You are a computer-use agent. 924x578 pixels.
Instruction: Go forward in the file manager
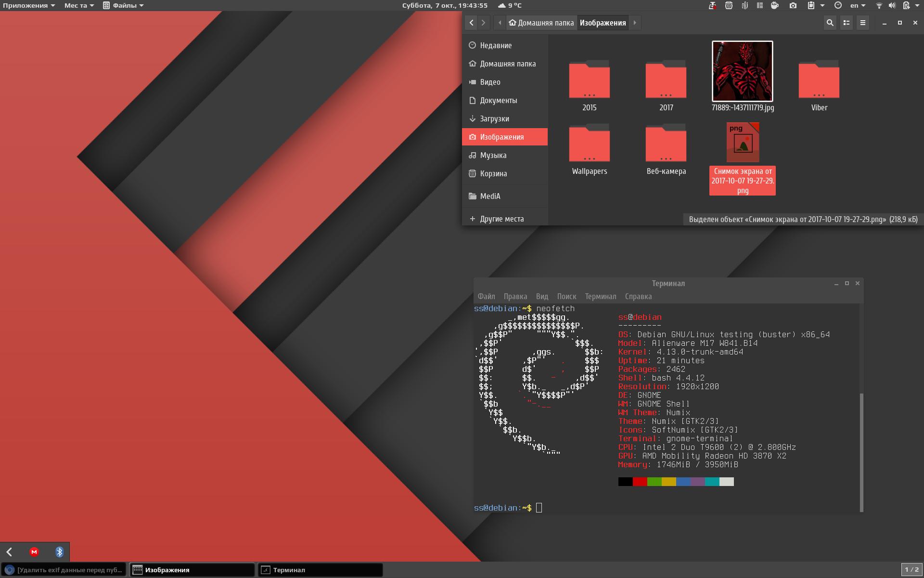(x=483, y=23)
